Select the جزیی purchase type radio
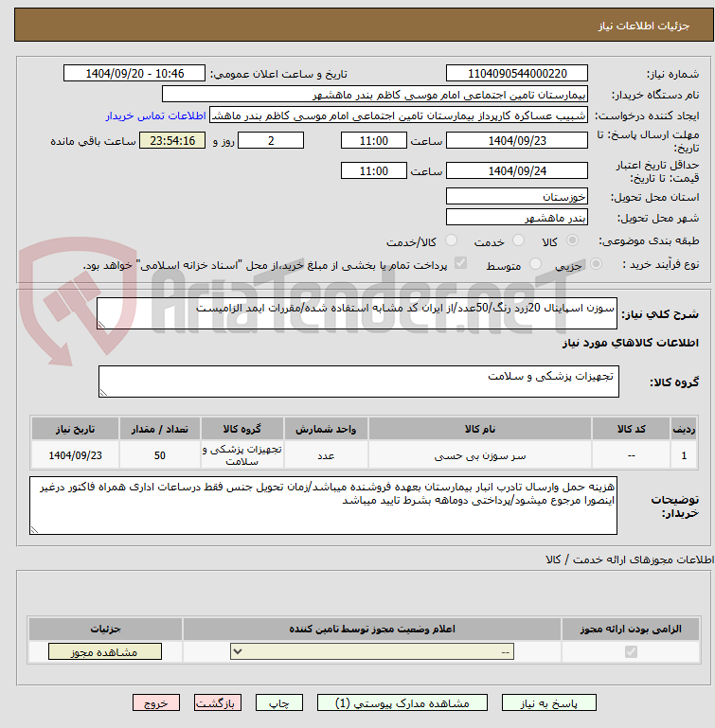Viewport: 715px width, 728px height. [x=596, y=264]
